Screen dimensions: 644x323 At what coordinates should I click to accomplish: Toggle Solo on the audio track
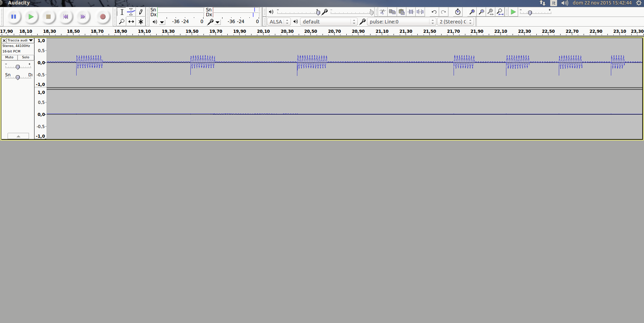tap(26, 57)
